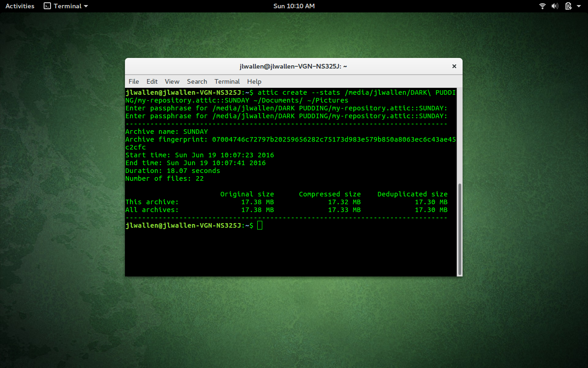Click the battery status icon
This screenshot has height=368, width=588.
pyautogui.click(x=568, y=6)
